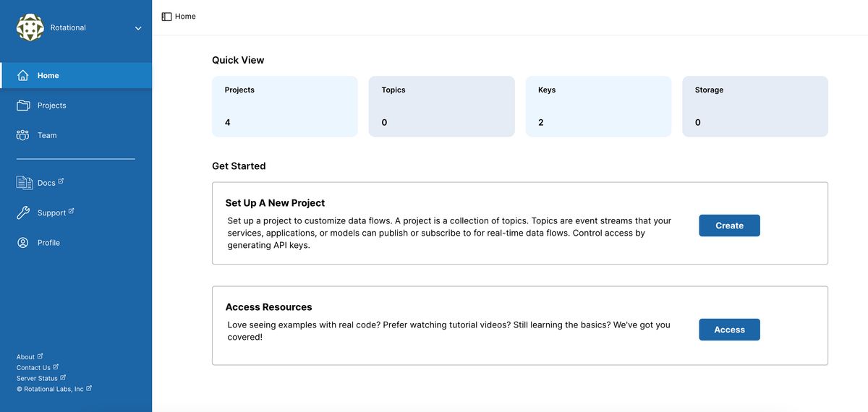Select the Projects quick view card
This screenshot has height=412, width=868.
tap(284, 106)
